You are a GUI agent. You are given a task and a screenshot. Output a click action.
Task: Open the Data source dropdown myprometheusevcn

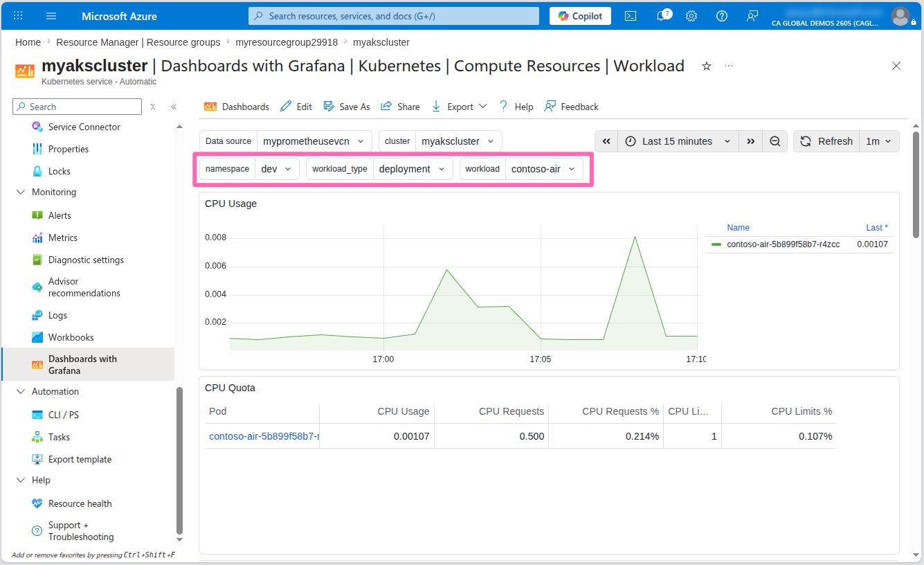314,141
